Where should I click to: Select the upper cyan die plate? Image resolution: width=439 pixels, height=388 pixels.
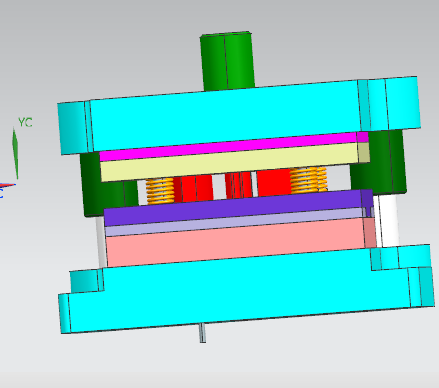click(239, 115)
